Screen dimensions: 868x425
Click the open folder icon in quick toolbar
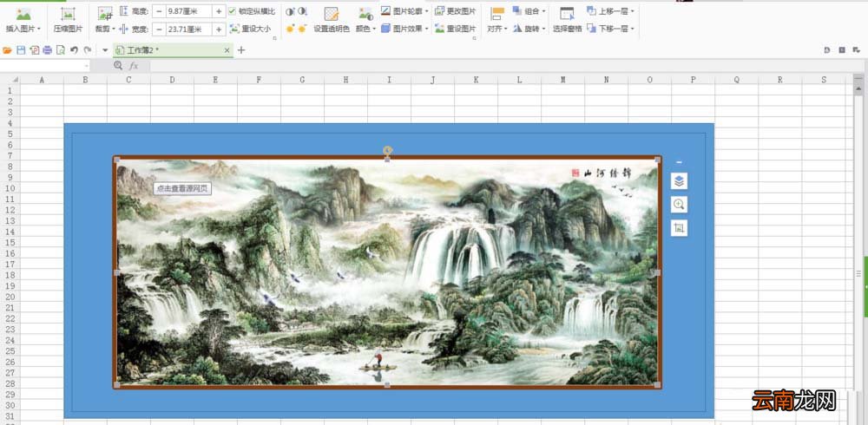coord(7,50)
